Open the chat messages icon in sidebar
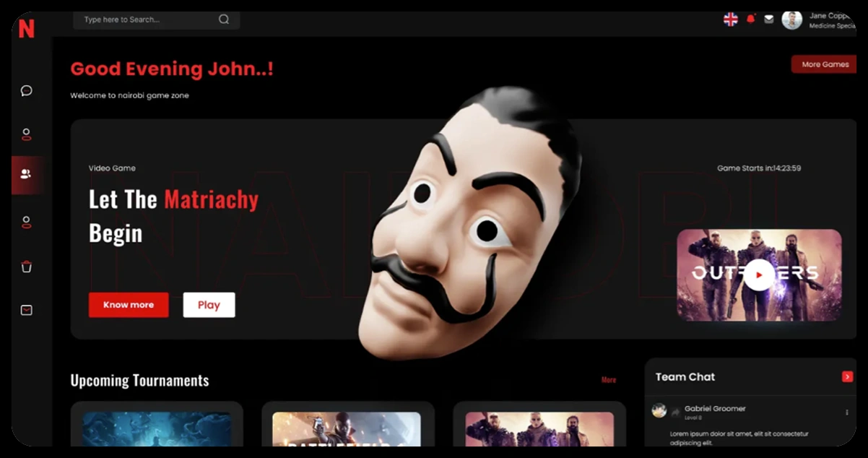This screenshot has width=868, height=458. (27, 90)
